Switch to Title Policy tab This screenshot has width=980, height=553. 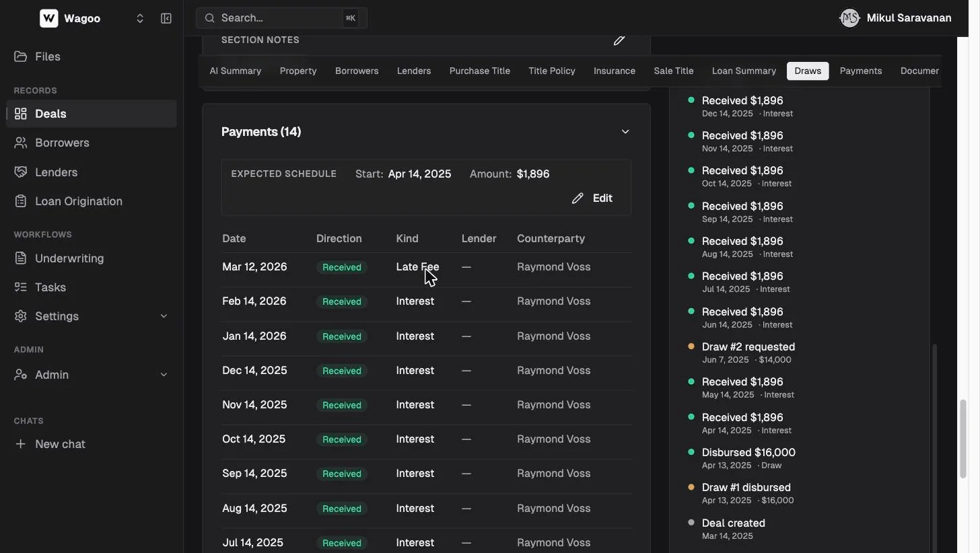coord(552,71)
